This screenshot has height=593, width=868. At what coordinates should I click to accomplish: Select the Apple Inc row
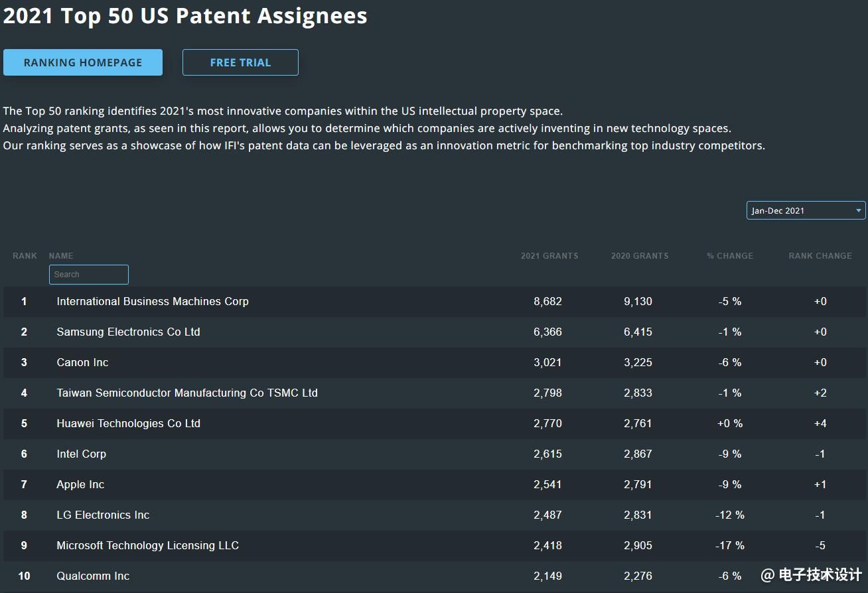(x=80, y=485)
